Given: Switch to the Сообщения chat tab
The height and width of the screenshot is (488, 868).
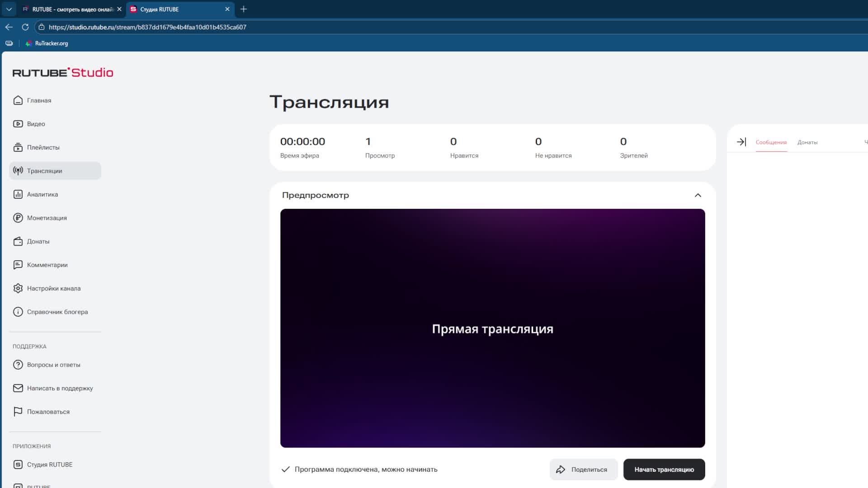Looking at the screenshot, I should (x=771, y=142).
